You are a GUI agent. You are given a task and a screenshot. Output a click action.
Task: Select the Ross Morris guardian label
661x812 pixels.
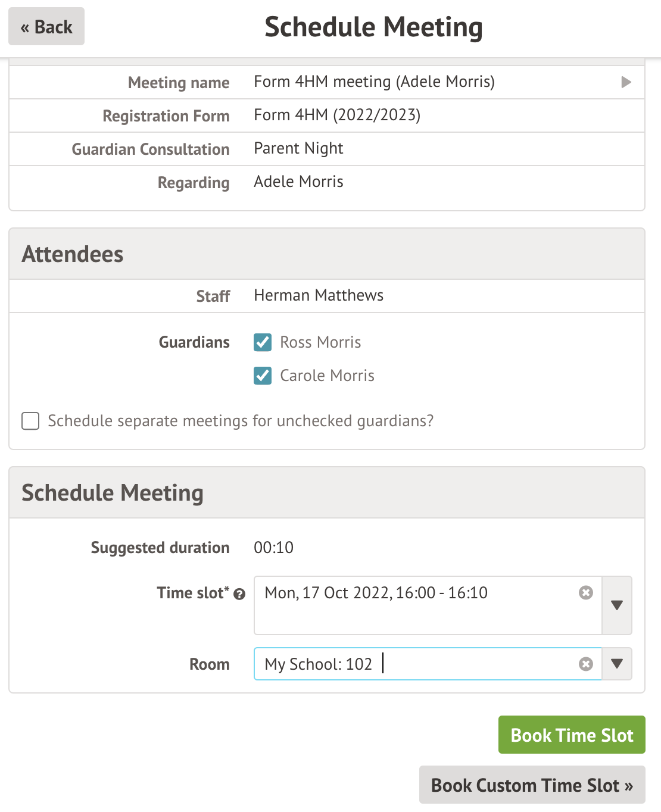(320, 342)
